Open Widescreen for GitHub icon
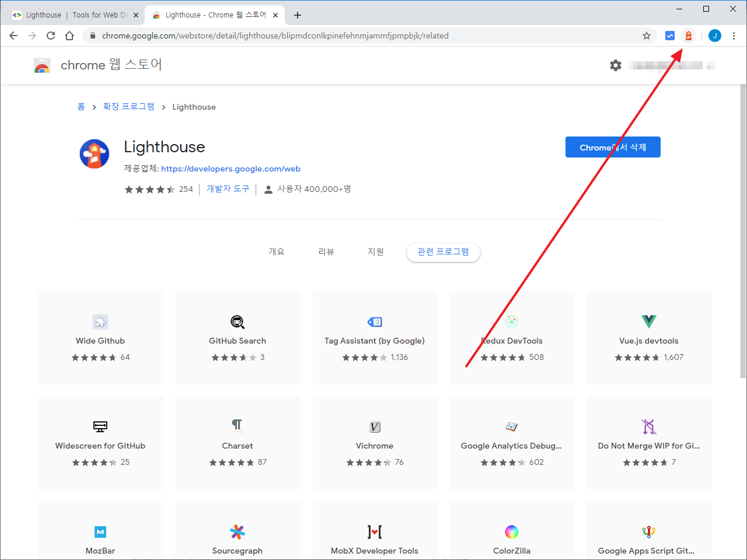 pos(100,426)
